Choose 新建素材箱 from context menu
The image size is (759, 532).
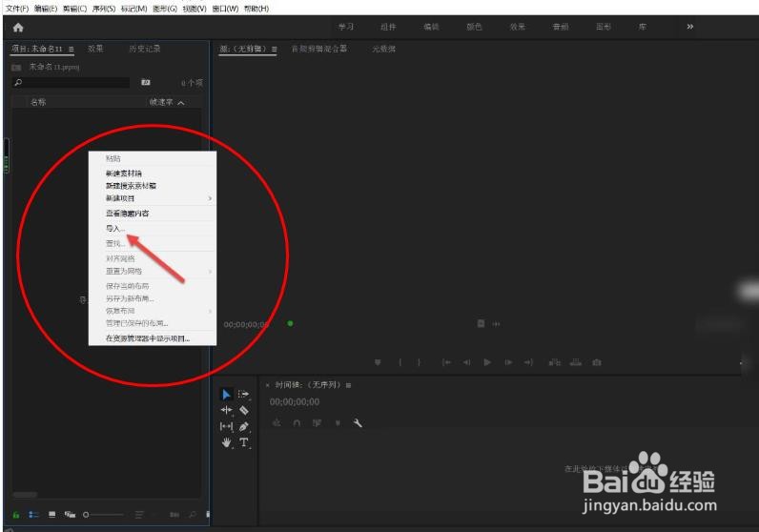[x=153, y=174]
